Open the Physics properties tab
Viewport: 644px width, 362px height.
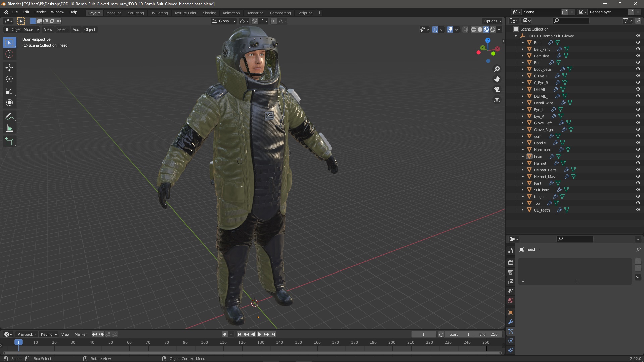click(511, 341)
